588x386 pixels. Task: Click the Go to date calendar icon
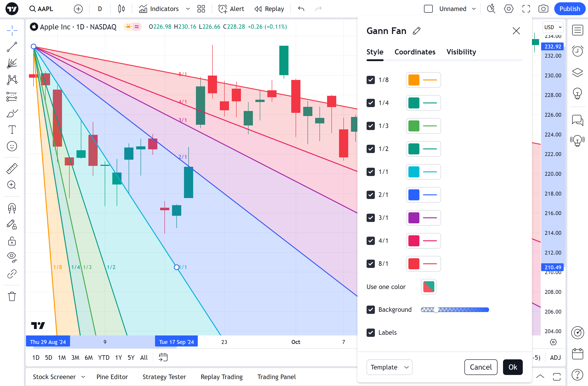pyautogui.click(x=163, y=357)
